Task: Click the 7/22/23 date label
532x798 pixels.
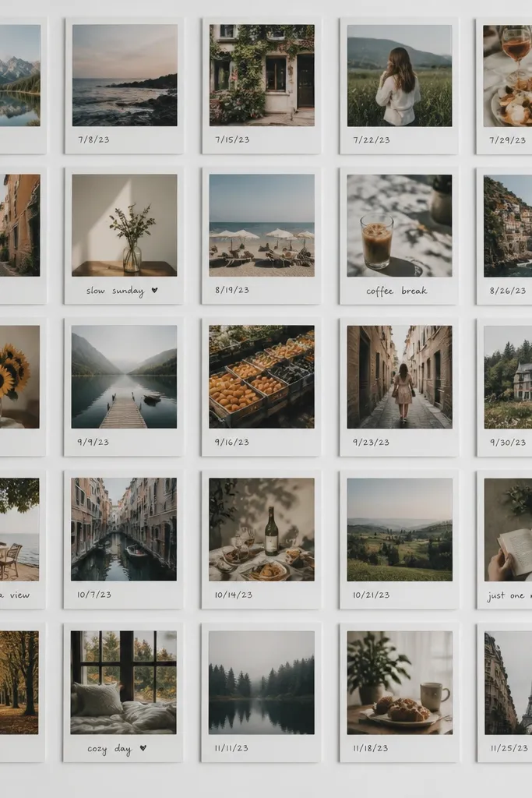Action: [372, 140]
